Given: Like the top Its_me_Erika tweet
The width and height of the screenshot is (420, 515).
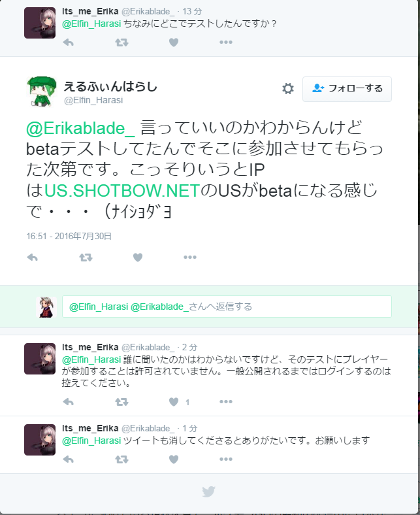Looking at the screenshot, I should [174, 42].
